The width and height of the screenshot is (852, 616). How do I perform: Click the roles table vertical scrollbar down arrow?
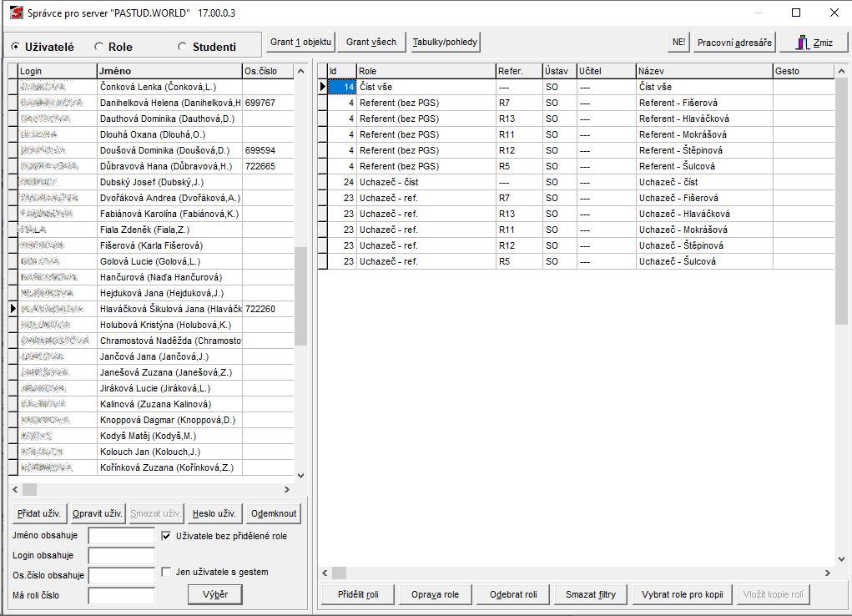[841, 558]
